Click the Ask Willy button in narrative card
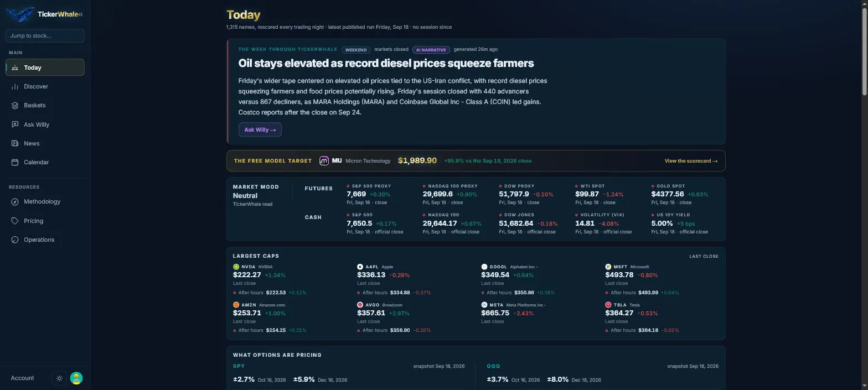The width and height of the screenshot is (868, 390). coord(260,129)
